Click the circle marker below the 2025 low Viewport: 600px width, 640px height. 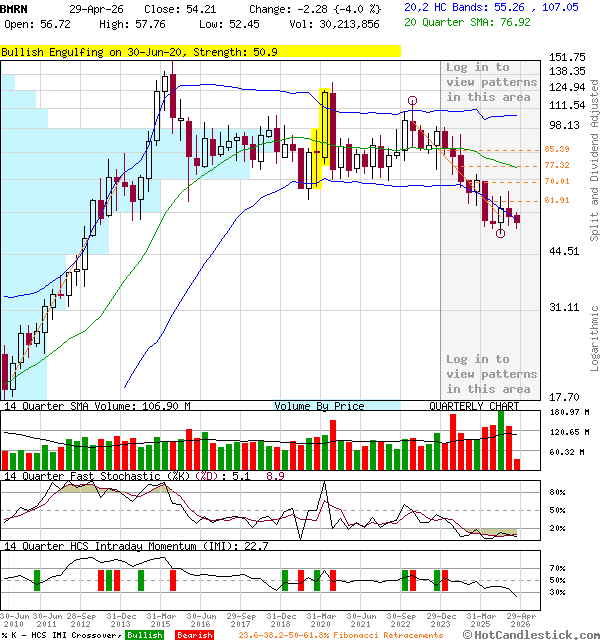coord(500,233)
